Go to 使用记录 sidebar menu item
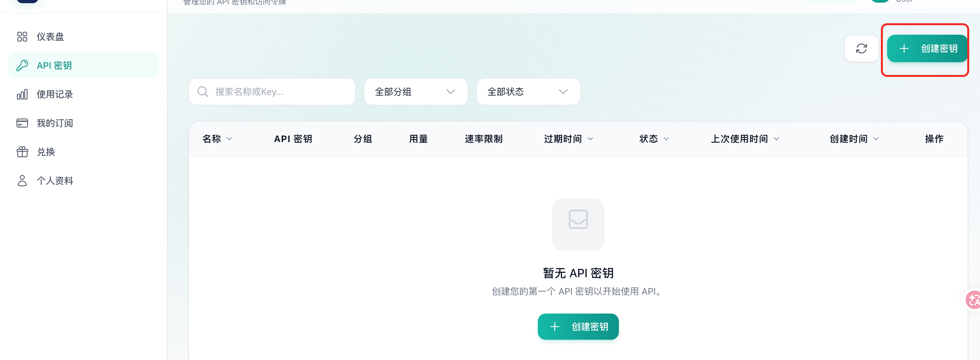The height and width of the screenshot is (360, 980). click(x=55, y=94)
